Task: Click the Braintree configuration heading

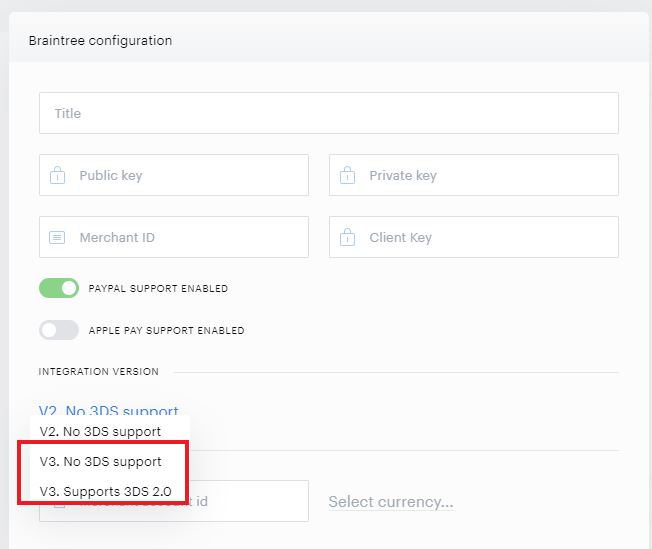Action: click(100, 41)
